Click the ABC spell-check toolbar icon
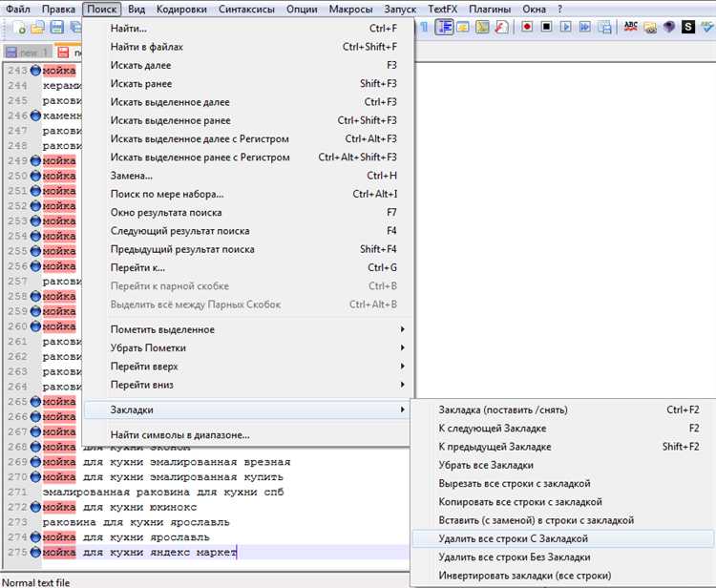Screen dimensions: 716x588 [631, 27]
